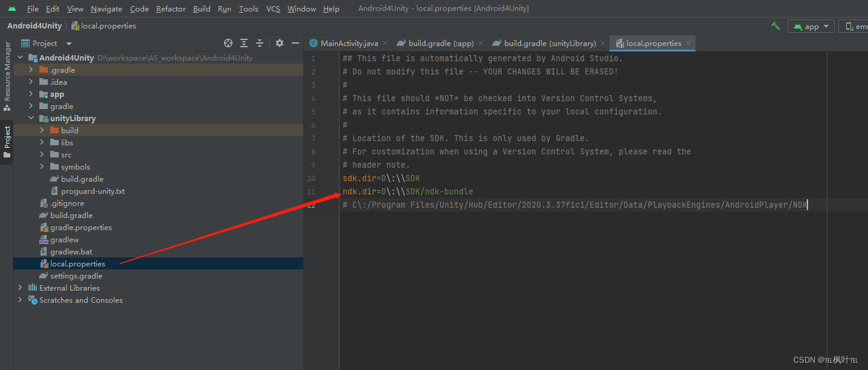Expand the gradle folder arrow
868x370 pixels.
tap(31, 106)
